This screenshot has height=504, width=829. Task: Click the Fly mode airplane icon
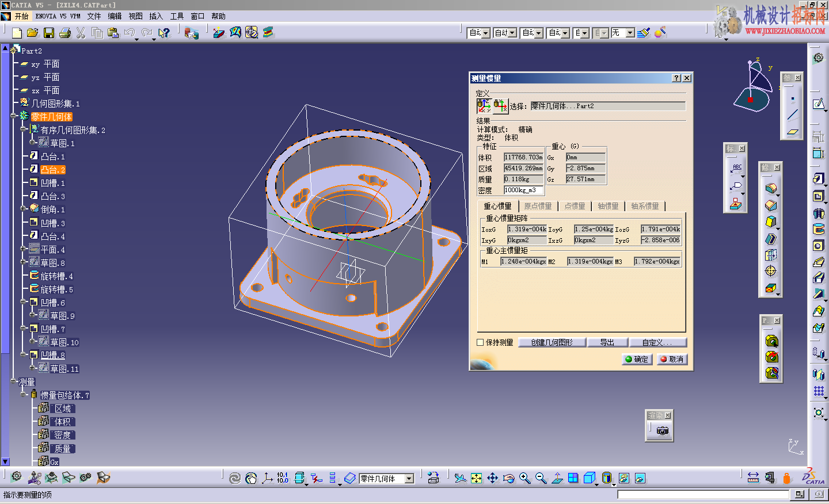pyautogui.click(x=460, y=478)
